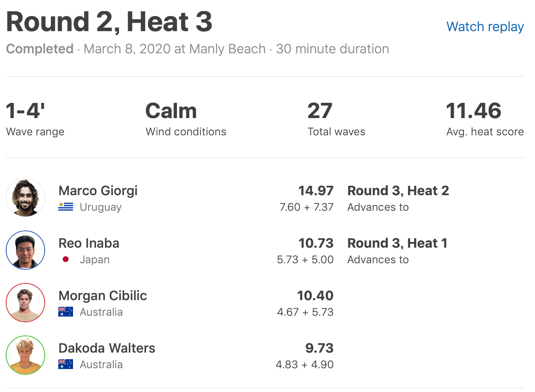Click the Uruguay flag icon
Screen dimensions: 535x392
[x=66, y=207]
